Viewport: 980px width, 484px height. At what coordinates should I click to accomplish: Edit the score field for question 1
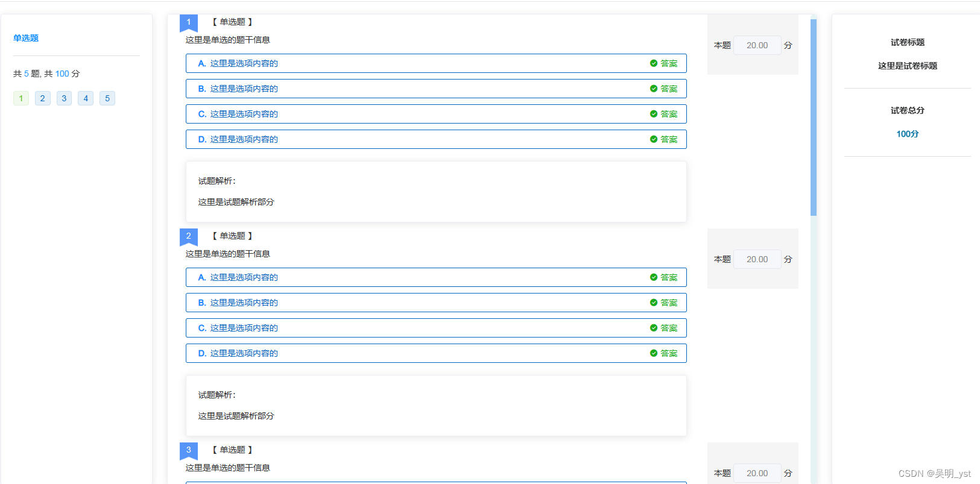pos(757,45)
